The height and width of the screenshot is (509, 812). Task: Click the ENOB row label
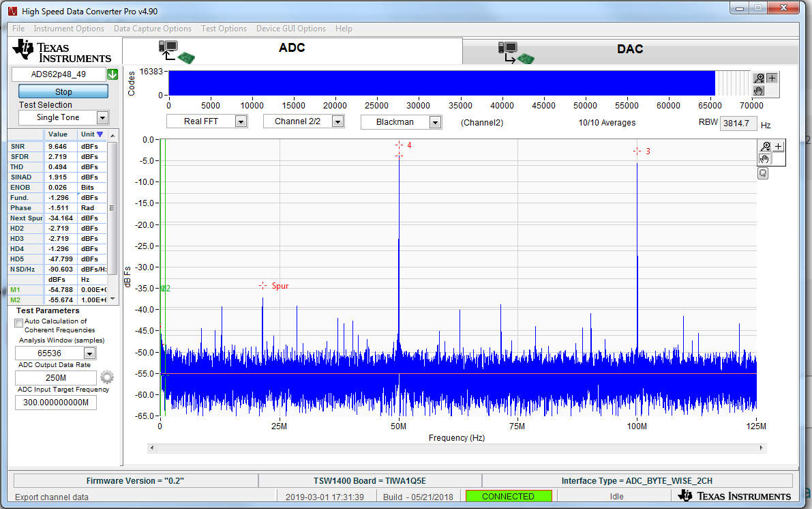click(x=20, y=188)
